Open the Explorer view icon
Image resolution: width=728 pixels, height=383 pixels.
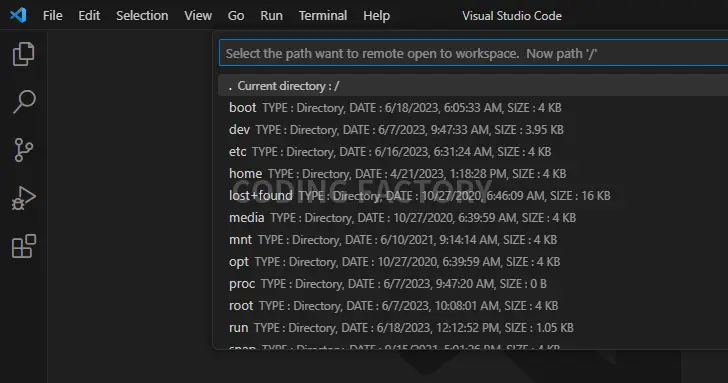coord(23,54)
